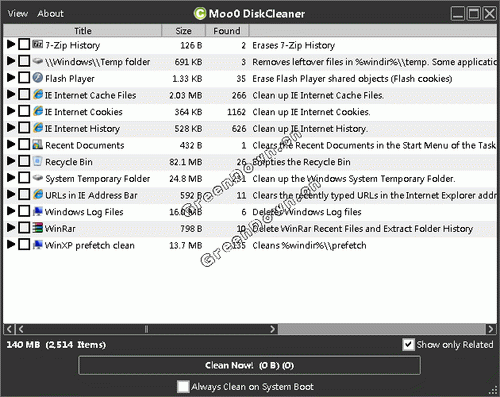
Task: Click the Recent Documents row icon
Action: pos(38,144)
